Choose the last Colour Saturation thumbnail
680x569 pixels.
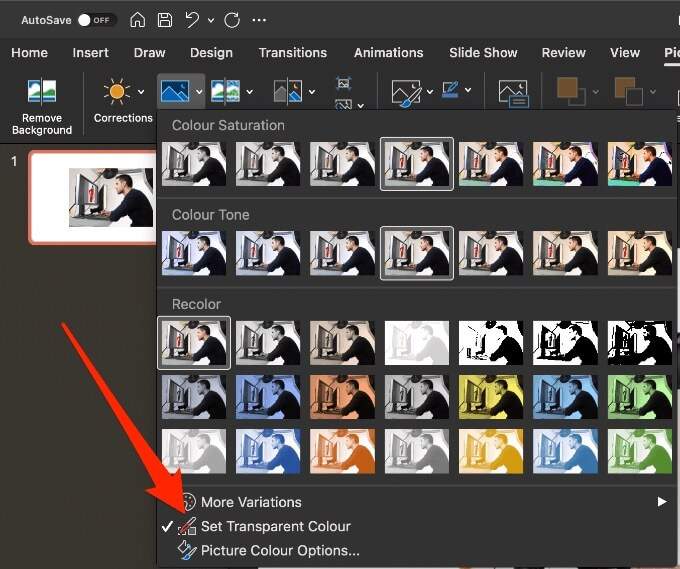(640, 164)
